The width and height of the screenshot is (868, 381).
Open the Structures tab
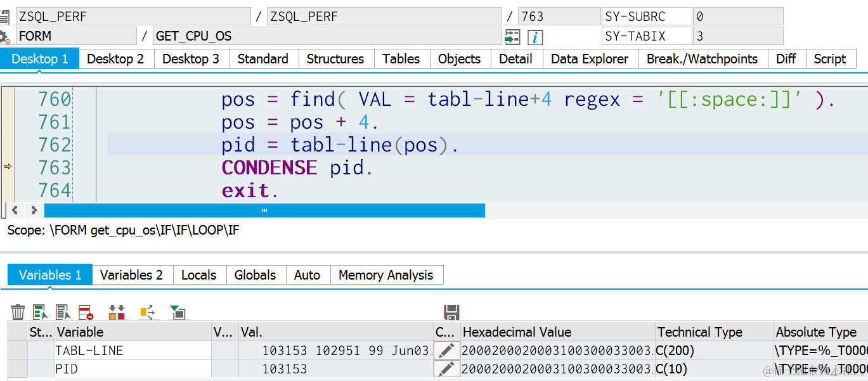click(335, 59)
